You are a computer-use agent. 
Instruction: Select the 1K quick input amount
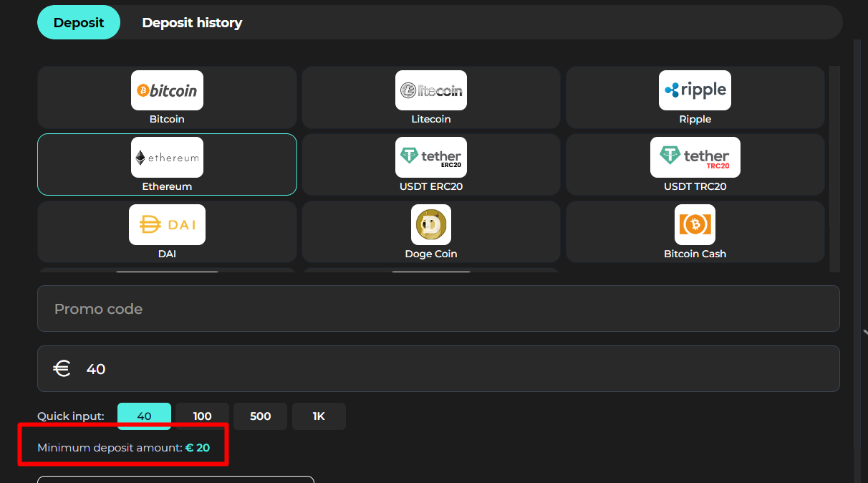(319, 416)
